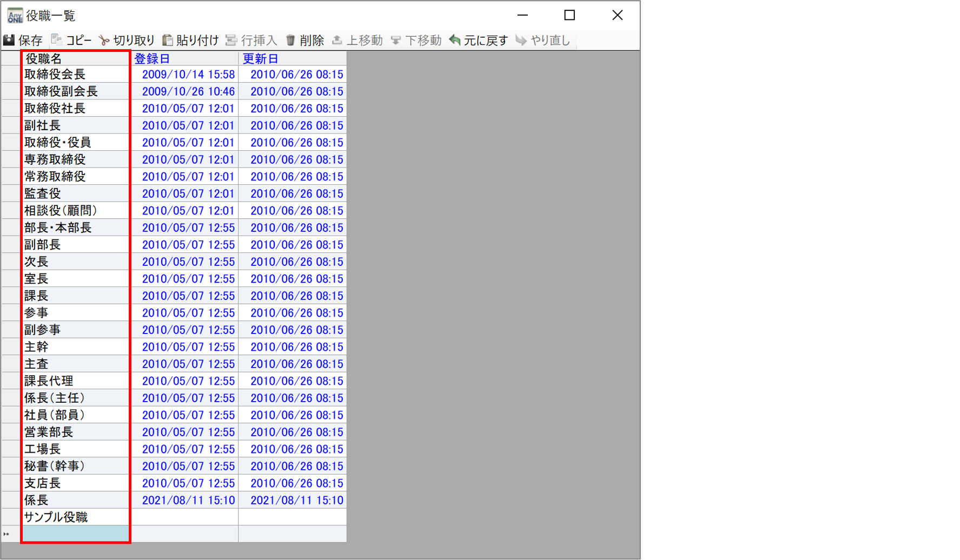Image resolution: width=960 pixels, height=560 pixels.
Task: Click the Delete (削除) trash icon
Action: [x=290, y=40]
